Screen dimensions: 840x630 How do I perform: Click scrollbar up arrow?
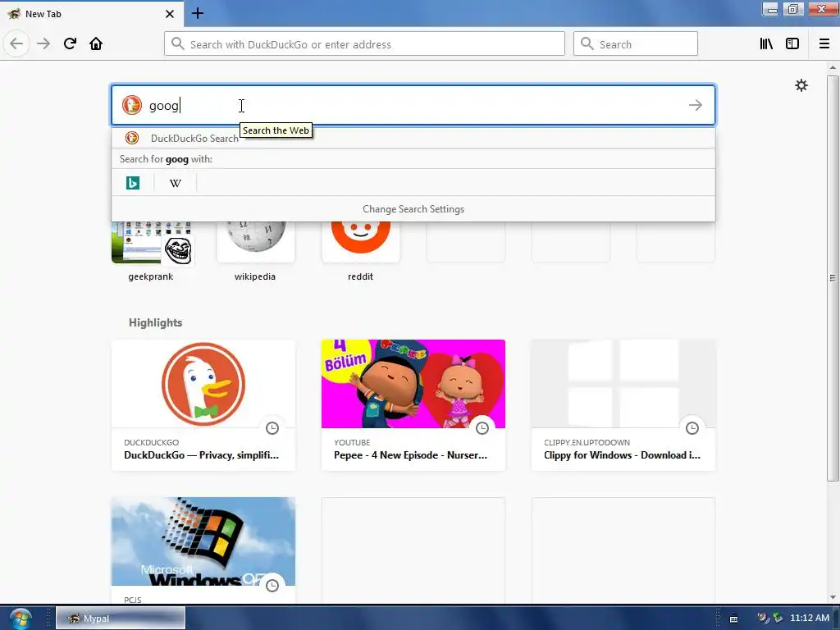[833, 67]
